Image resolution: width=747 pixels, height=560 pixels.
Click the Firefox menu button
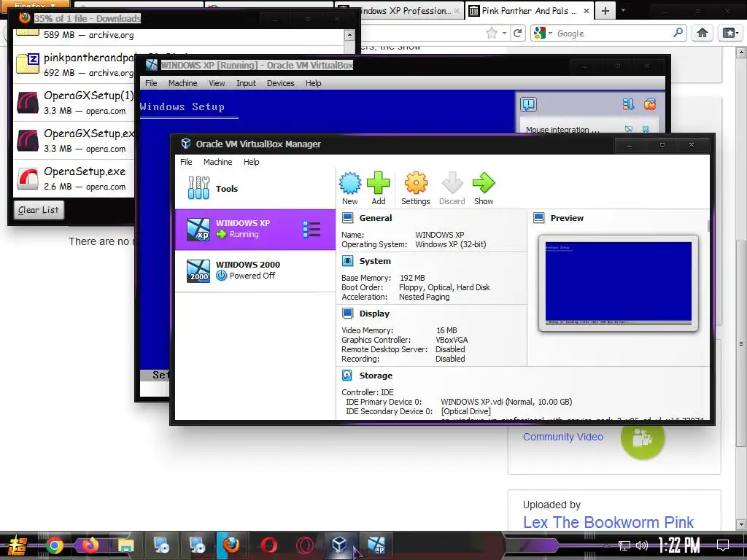pyautogui.click(x=34, y=5)
